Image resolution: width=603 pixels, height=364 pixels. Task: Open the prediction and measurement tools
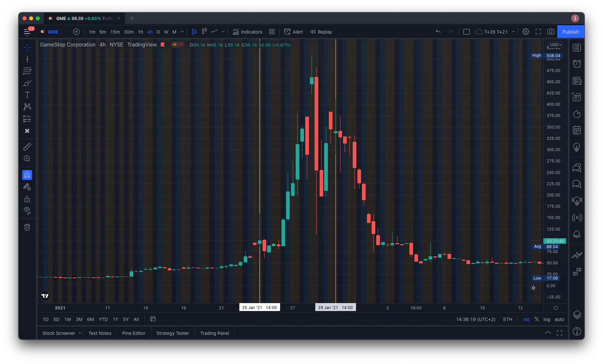coord(27,119)
